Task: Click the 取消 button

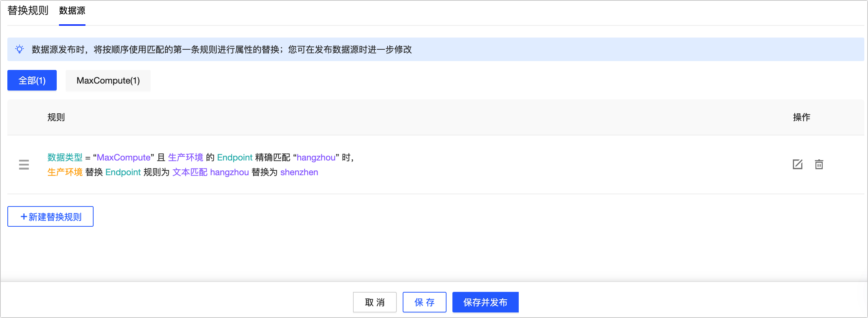Action: (x=375, y=302)
